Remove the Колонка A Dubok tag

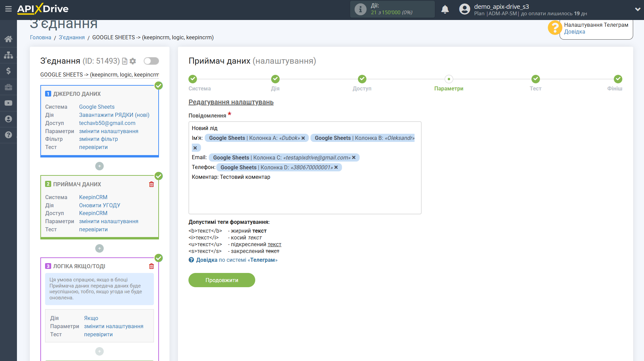click(x=303, y=138)
